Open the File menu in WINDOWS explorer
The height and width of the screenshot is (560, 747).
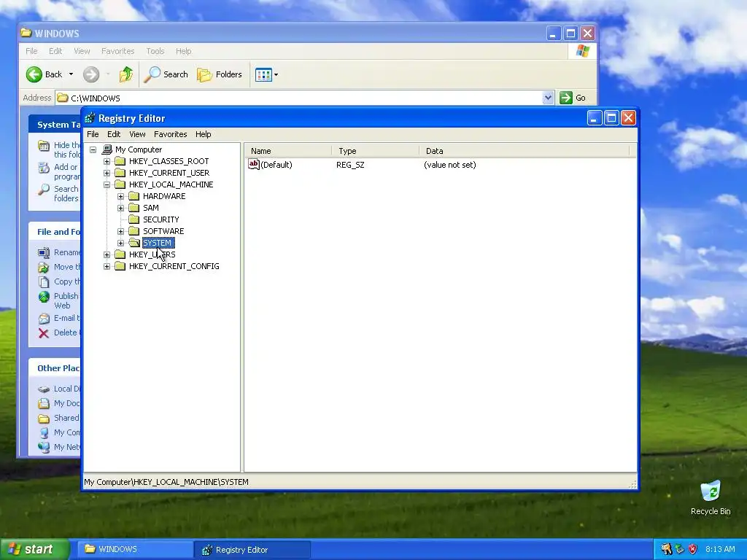click(31, 51)
